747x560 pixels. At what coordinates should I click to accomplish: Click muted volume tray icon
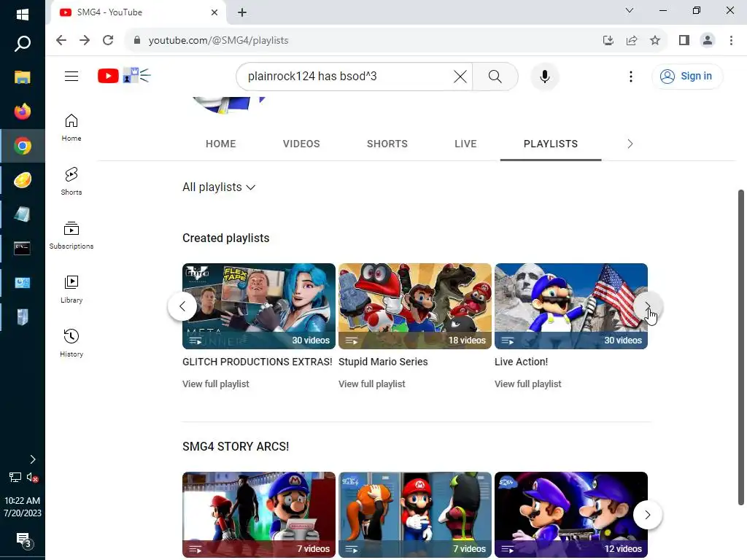32,477
